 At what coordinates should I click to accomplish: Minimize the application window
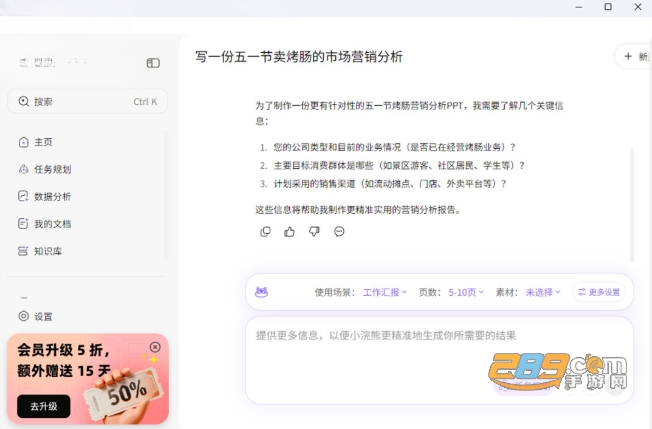[579, 7]
